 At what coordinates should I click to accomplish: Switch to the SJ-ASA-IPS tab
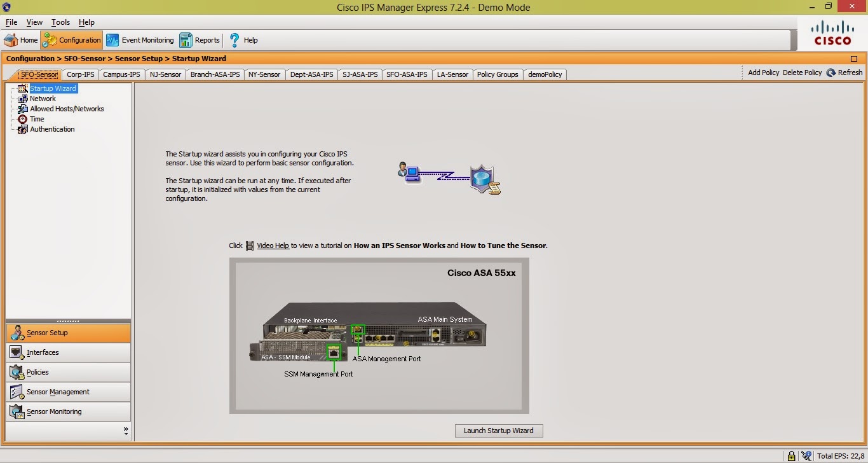(360, 74)
